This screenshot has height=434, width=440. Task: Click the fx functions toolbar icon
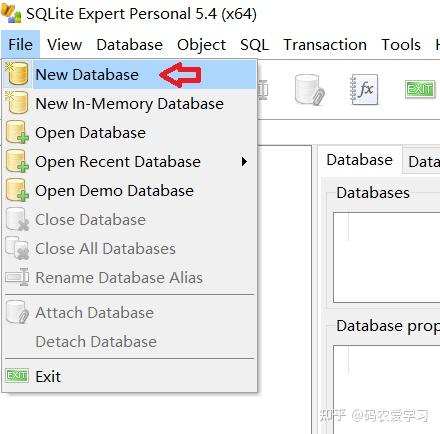[364, 89]
